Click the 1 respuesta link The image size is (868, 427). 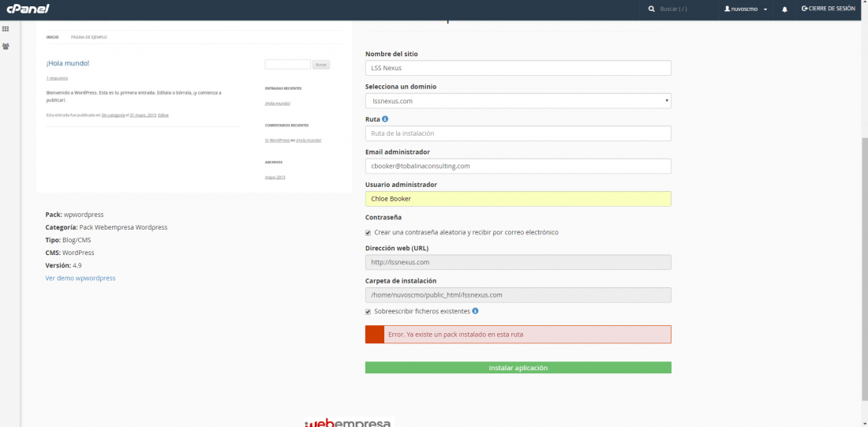click(57, 78)
